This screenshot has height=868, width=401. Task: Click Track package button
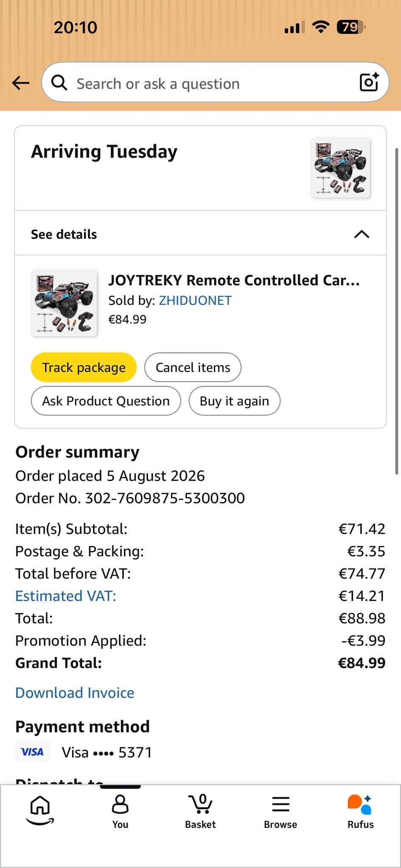84,367
